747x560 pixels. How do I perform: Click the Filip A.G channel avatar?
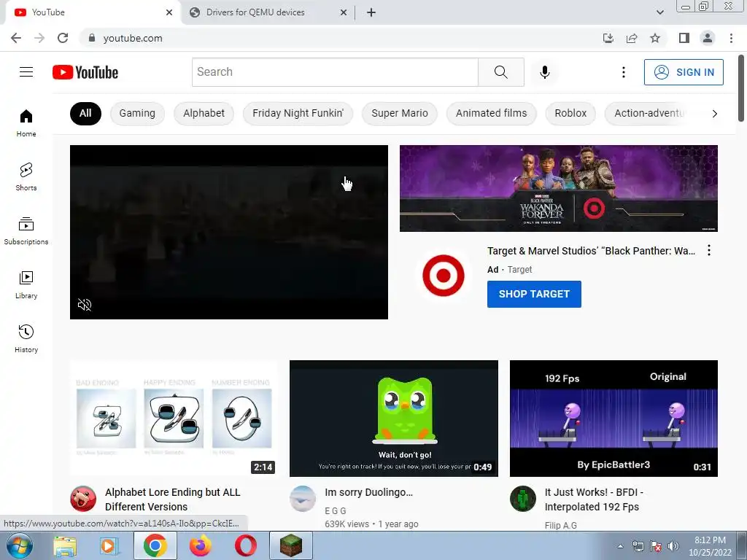[522, 499]
